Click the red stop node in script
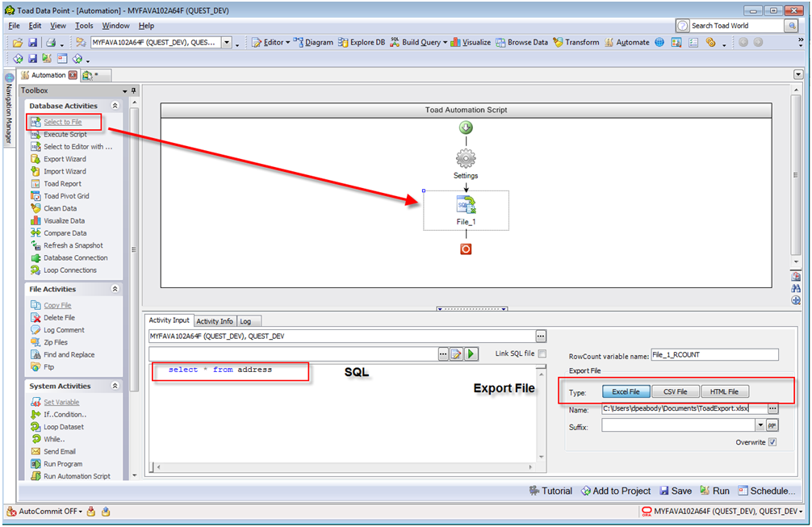Viewport: 812px width, 527px height. coord(466,249)
